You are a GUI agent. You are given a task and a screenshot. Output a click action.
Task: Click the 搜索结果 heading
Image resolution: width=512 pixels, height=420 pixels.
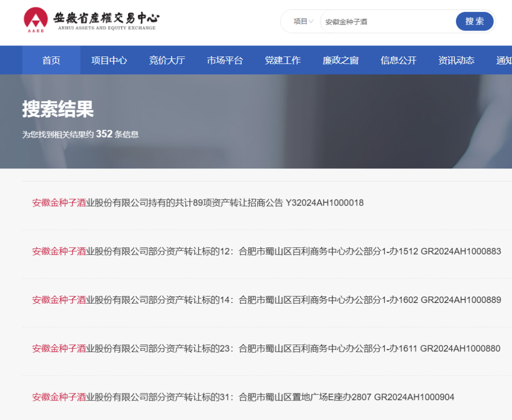[58, 109]
